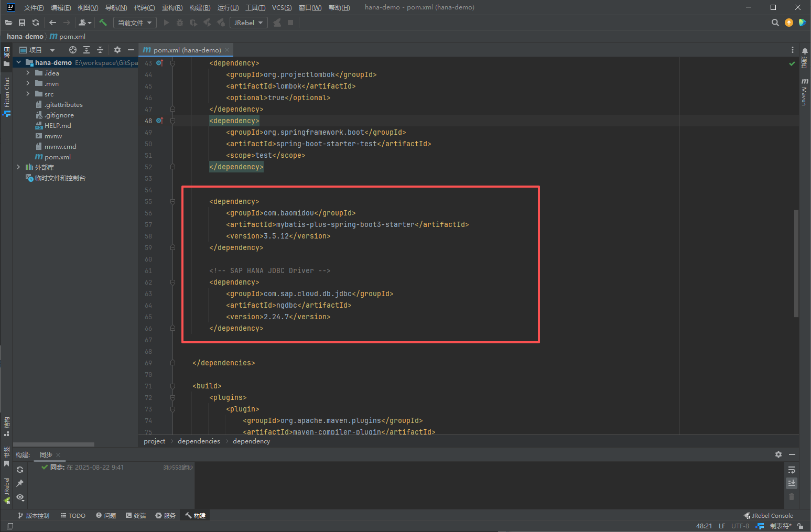Open the VCS(S) menu
Screen dimensions: 811x532
[282, 7]
